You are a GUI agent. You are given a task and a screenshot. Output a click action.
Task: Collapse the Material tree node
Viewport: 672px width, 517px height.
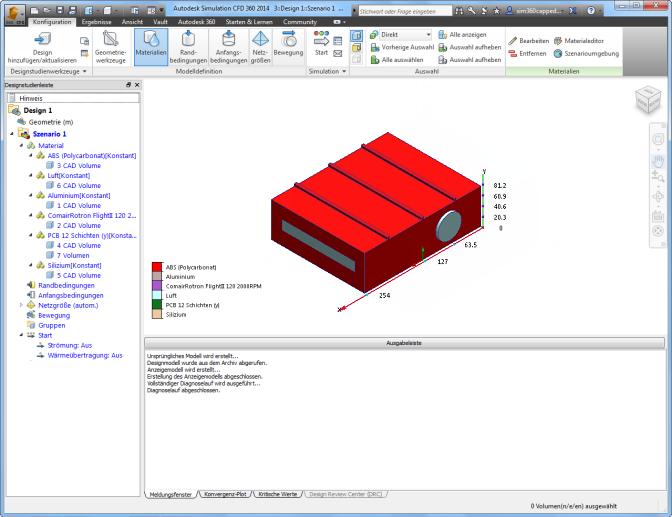(21, 145)
